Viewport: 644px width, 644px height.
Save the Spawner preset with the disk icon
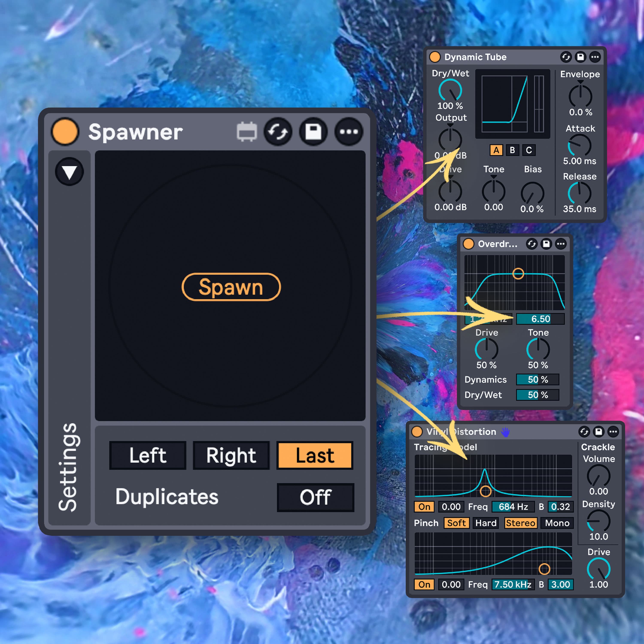click(x=313, y=132)
